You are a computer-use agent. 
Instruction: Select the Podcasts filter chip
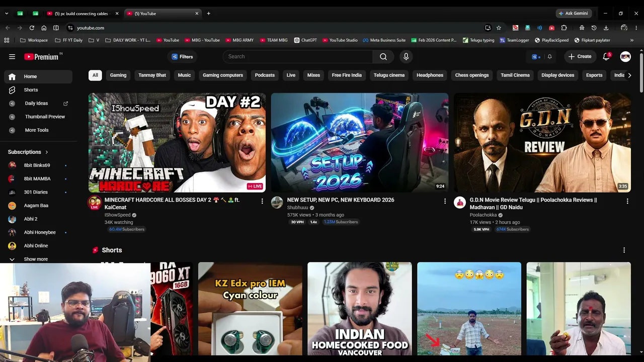265,75
